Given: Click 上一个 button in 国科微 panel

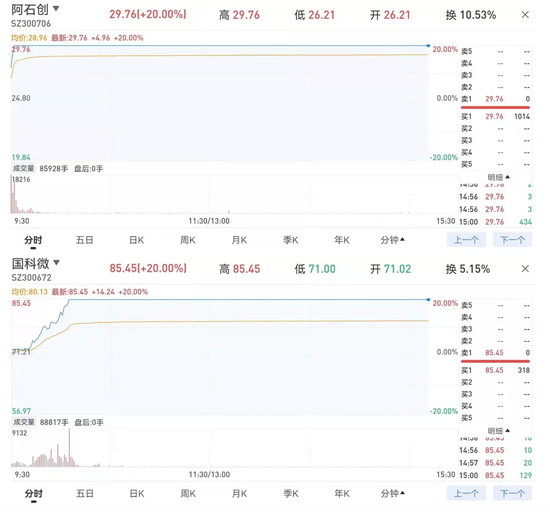Looking at the screenshot, I should [x=466, y=493].
